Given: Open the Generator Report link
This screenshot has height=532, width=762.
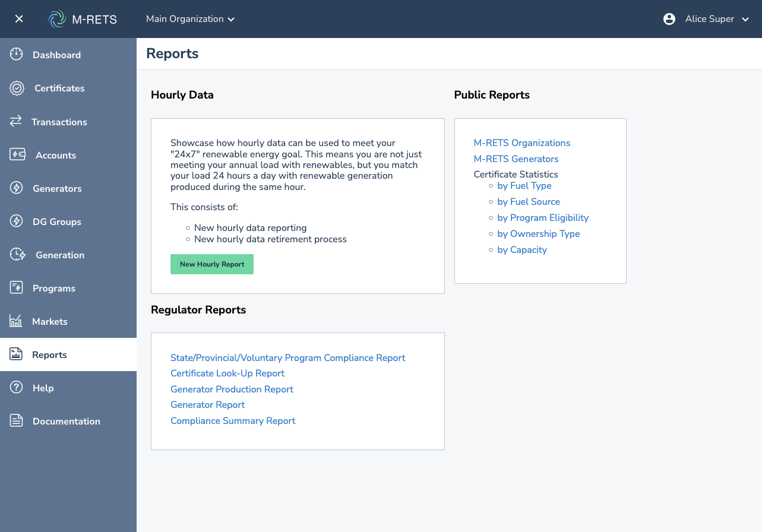Looking at the screenshot, I should [208, 404].
